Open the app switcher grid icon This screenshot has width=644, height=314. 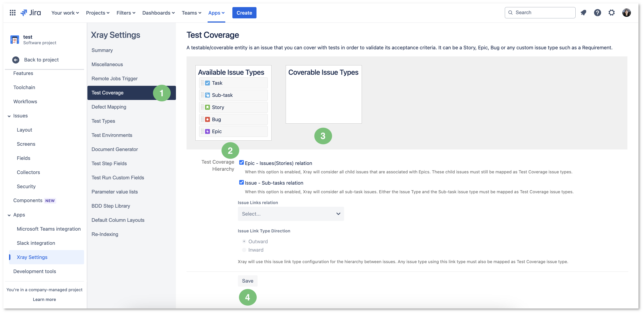point(12,13)
